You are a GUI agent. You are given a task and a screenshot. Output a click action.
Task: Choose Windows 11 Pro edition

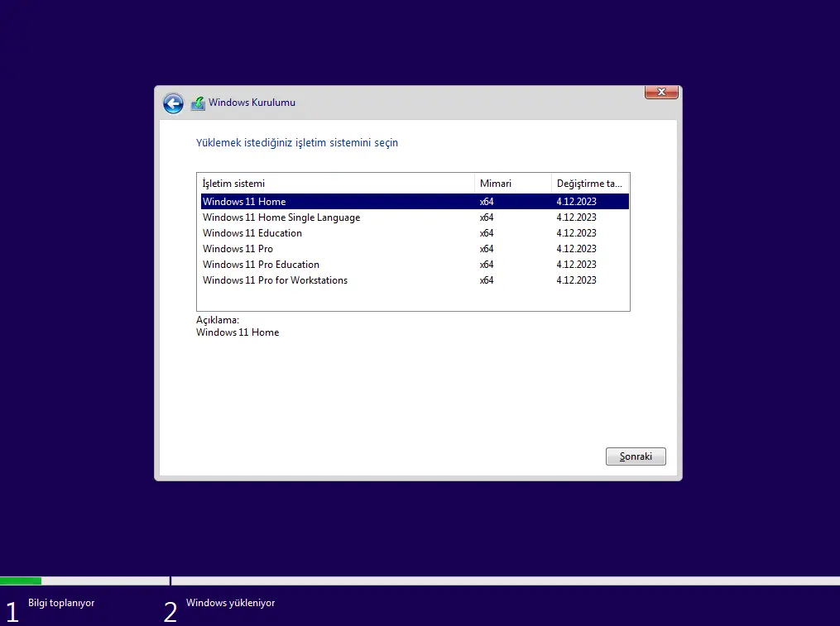click(415, 248)
